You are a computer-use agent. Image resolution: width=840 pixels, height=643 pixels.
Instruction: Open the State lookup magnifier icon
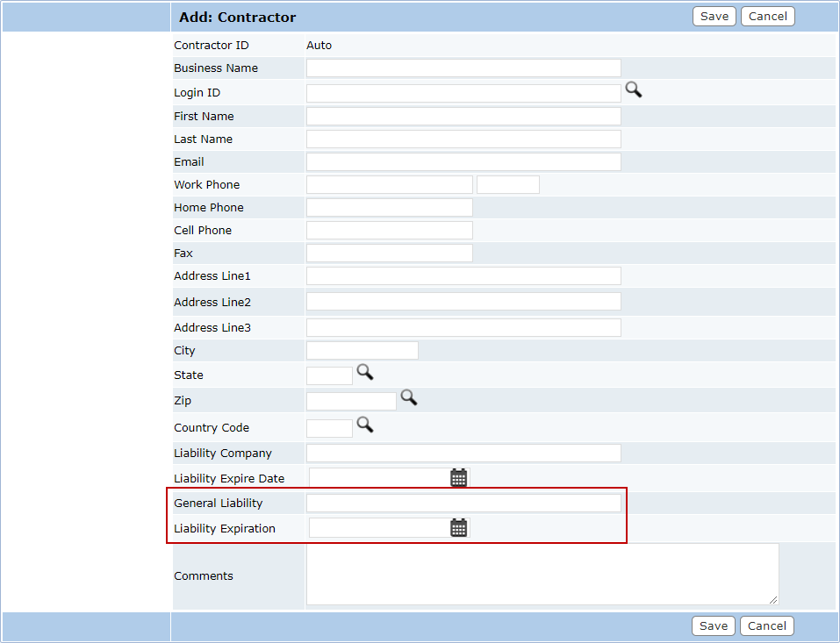coord(365,372)
